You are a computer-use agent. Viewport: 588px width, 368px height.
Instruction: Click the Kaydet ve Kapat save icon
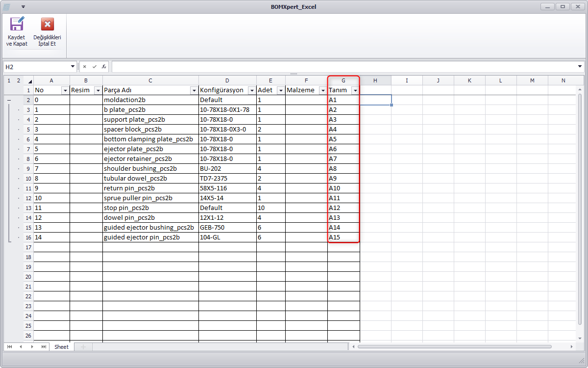[17, 24]
